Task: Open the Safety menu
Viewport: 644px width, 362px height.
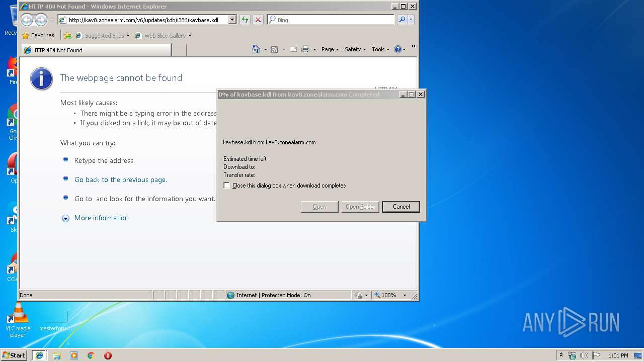Action: point(355,49)
